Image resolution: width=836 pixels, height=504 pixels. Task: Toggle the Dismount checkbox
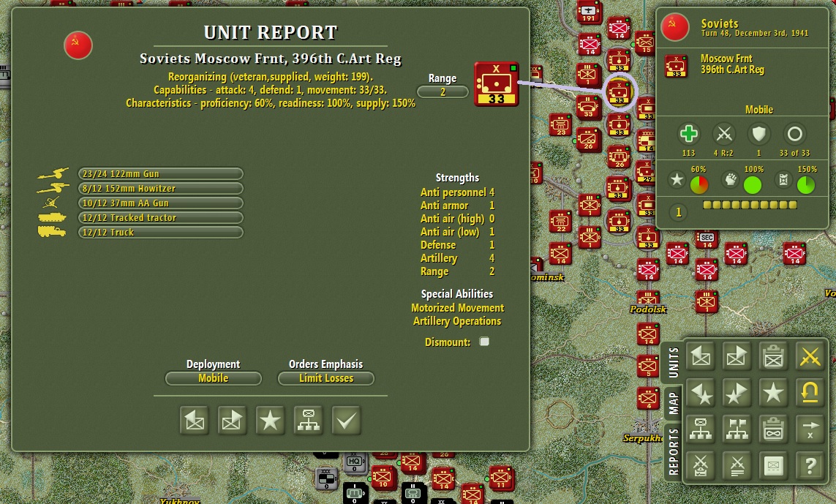(484, 342)
